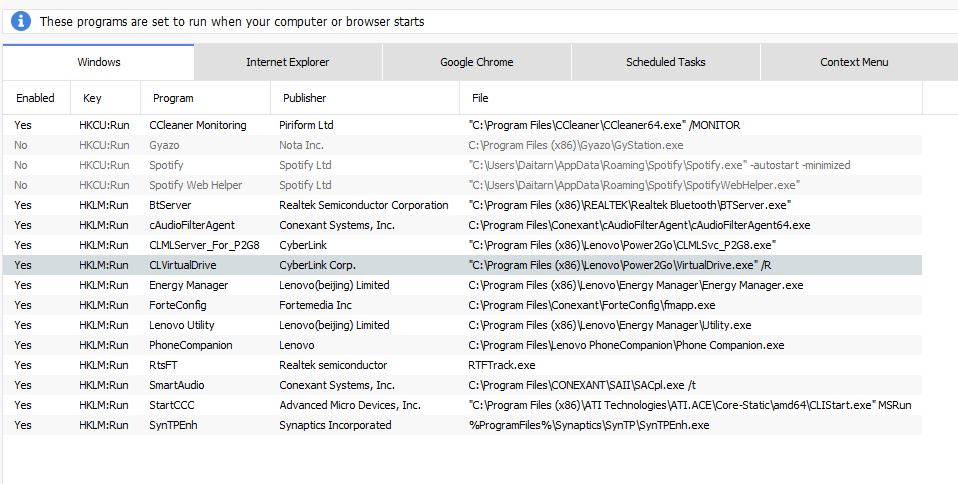Select the Energy Manager program entry

pyautogui.click(x=463, y=285)
